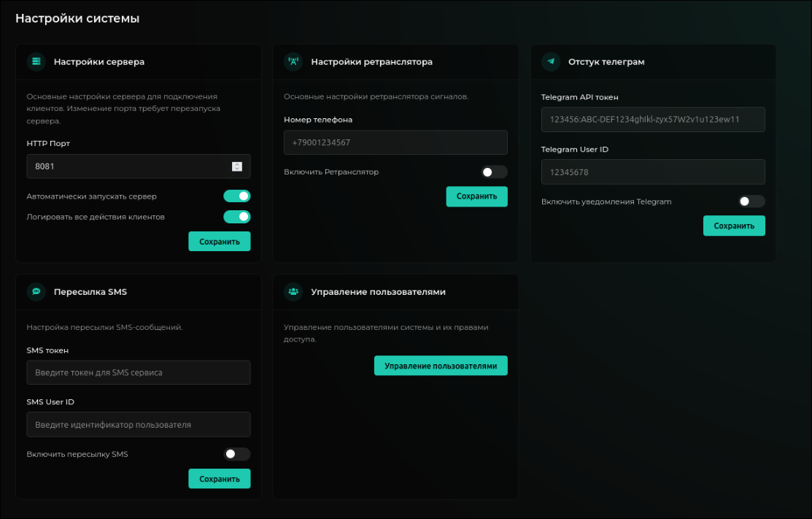The height and width of the screenshot is (519, 812).
Task: Click the user management people icon
Action: pos(293,291)
